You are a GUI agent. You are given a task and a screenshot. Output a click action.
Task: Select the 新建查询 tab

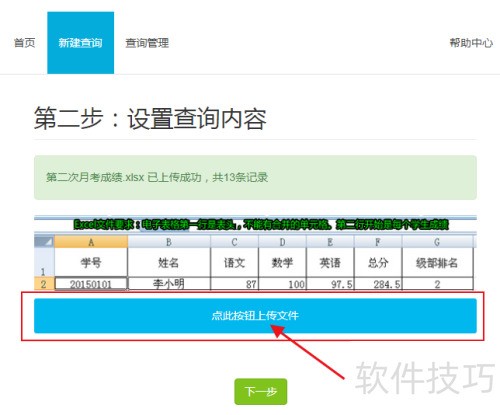81,43
